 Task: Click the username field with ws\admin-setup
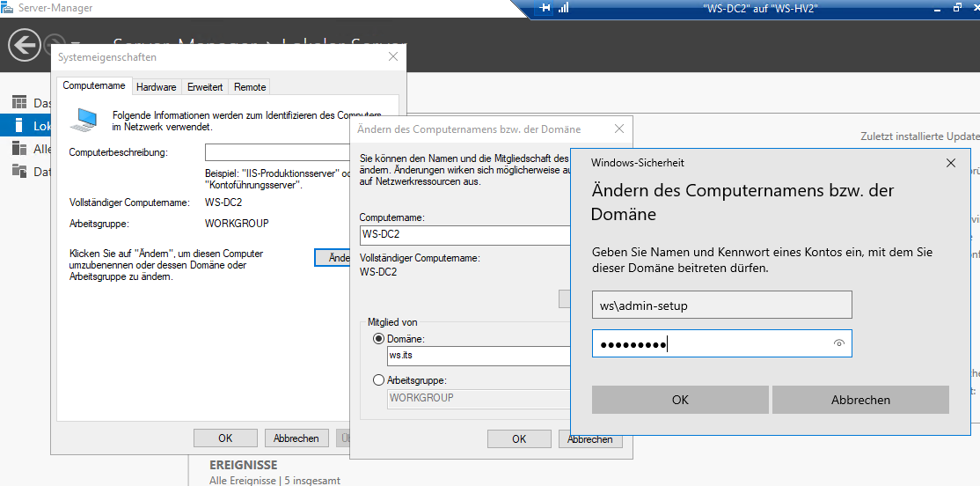pyautogui.click(x=722, y=306)
